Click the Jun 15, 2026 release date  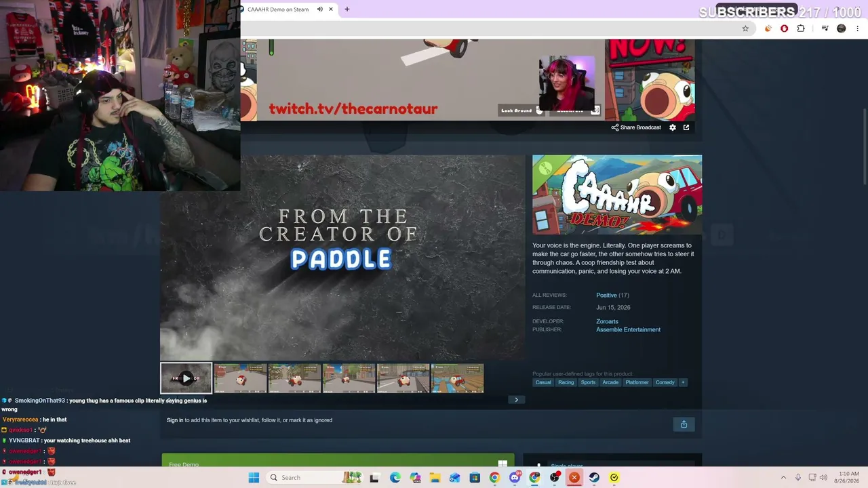[613, 308]
